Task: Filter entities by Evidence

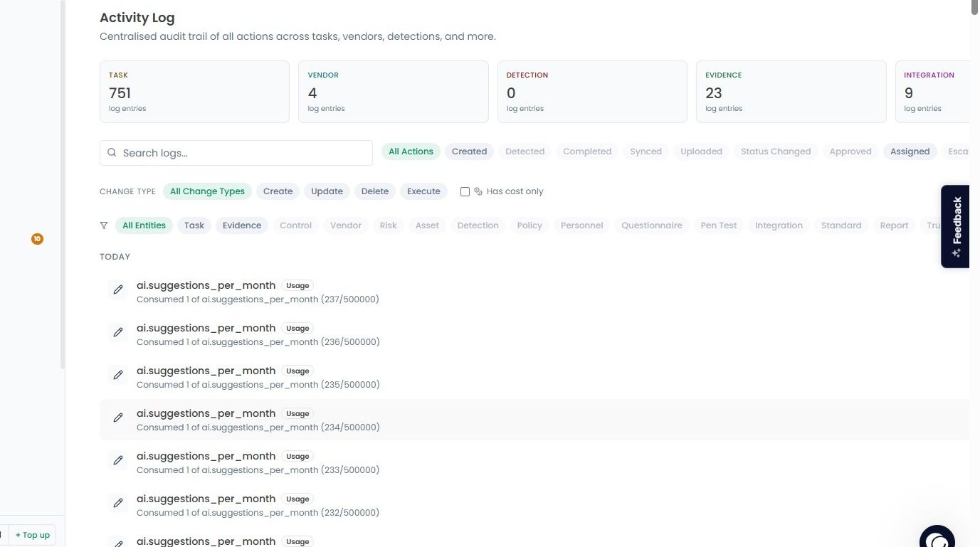Action: pyautogui.click(x=242, y=225)
